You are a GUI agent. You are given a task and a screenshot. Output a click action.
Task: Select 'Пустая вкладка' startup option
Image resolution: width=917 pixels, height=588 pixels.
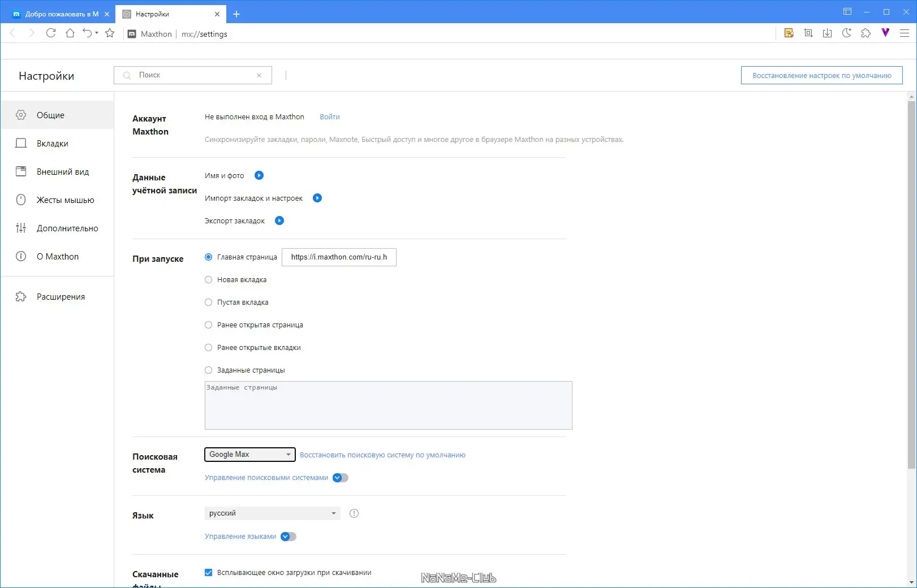point(208,302)
